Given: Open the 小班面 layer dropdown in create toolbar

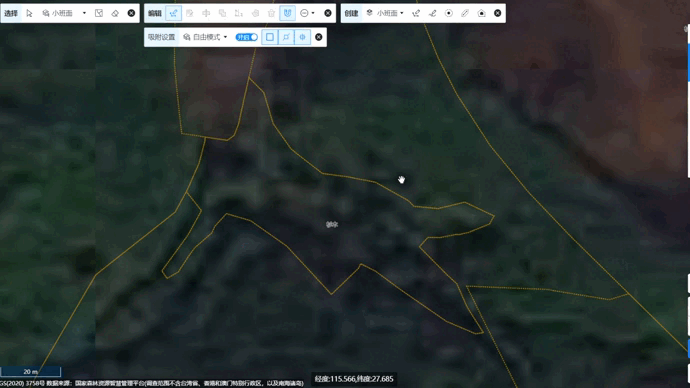Looking at the screenshot, I should pyautogui.click(x=385, y=13).
